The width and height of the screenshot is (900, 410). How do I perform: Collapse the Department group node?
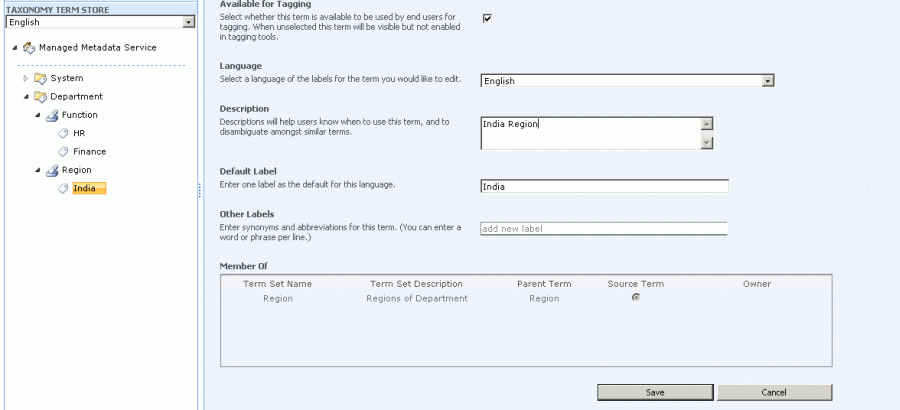pyautogui.click(x=27, y=97)
